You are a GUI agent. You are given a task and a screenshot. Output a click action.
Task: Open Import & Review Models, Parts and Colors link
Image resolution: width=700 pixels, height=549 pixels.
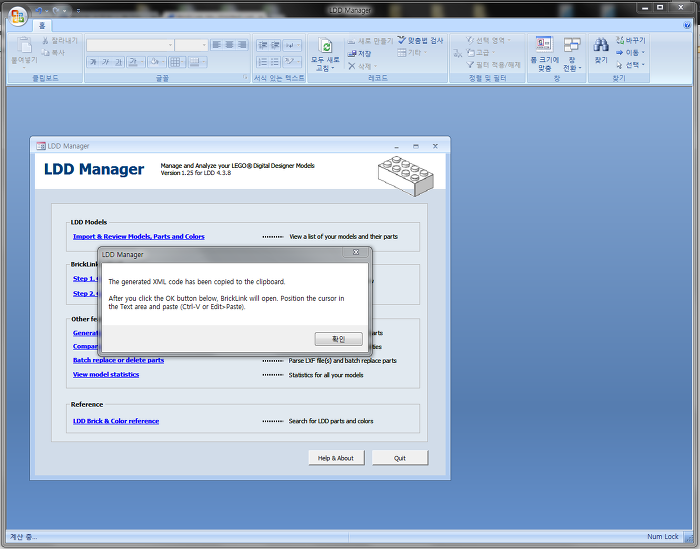(138, 237)
